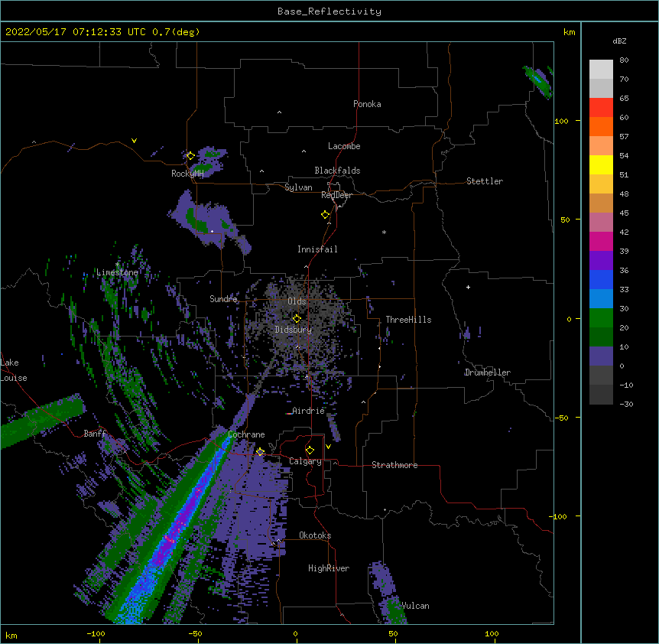
Task: Select the yellow diamond marker south of RedDeer
Action: coord(326,215)
